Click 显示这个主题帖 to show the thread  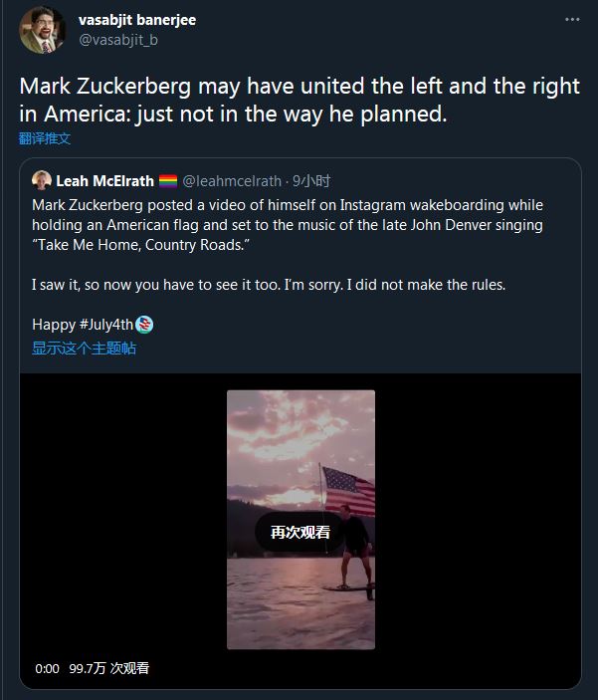coord(84,349)
